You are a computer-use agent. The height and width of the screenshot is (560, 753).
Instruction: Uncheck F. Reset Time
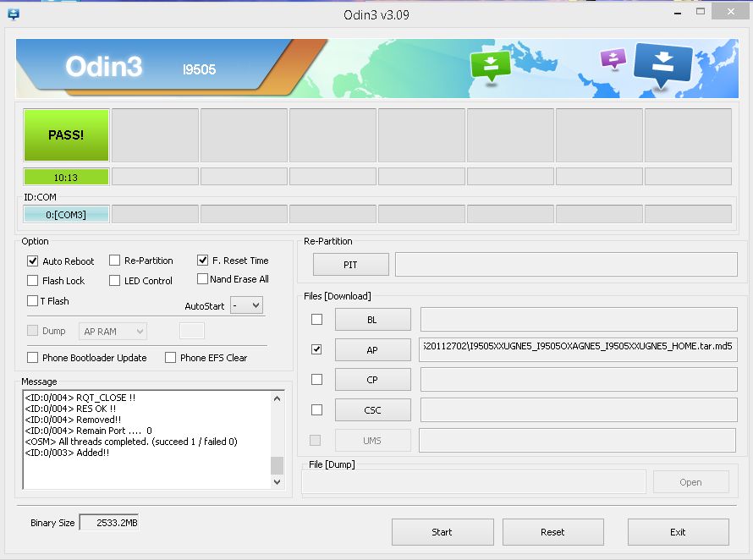203,261
